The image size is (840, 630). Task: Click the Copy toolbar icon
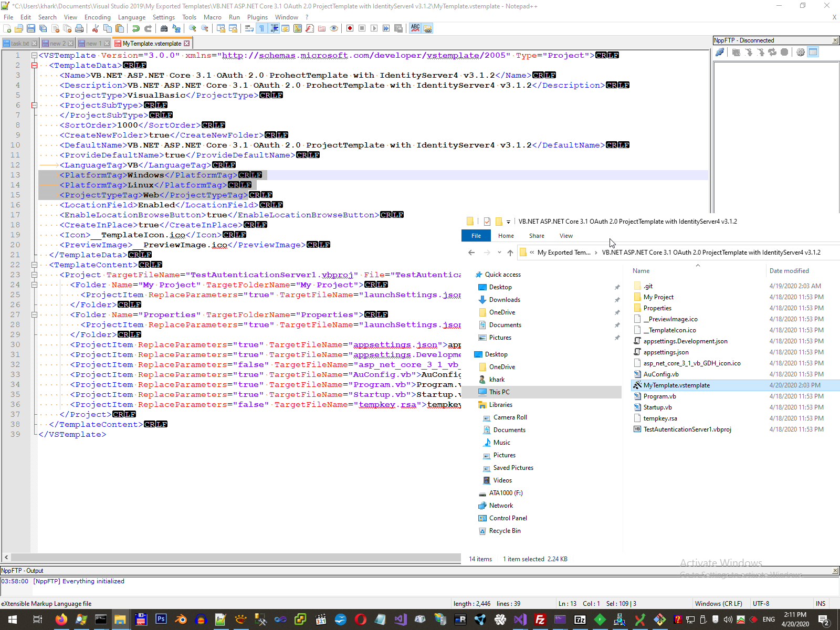click(x=108, y=28)
